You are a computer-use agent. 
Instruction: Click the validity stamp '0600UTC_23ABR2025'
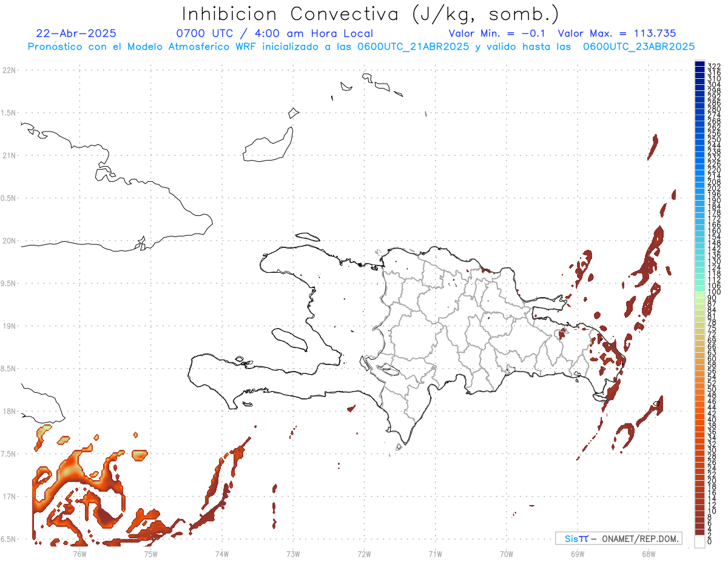pyautogui.click(x=639, y=47)
